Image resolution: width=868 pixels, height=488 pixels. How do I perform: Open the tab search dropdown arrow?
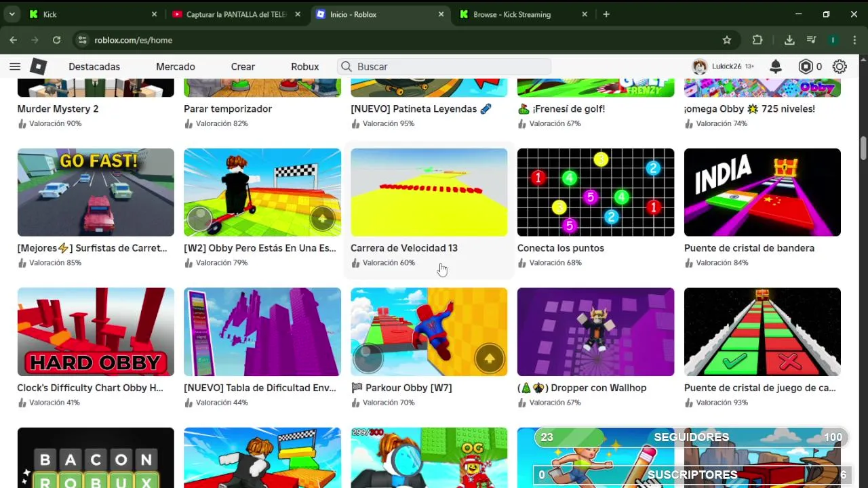tap(12, 14)
